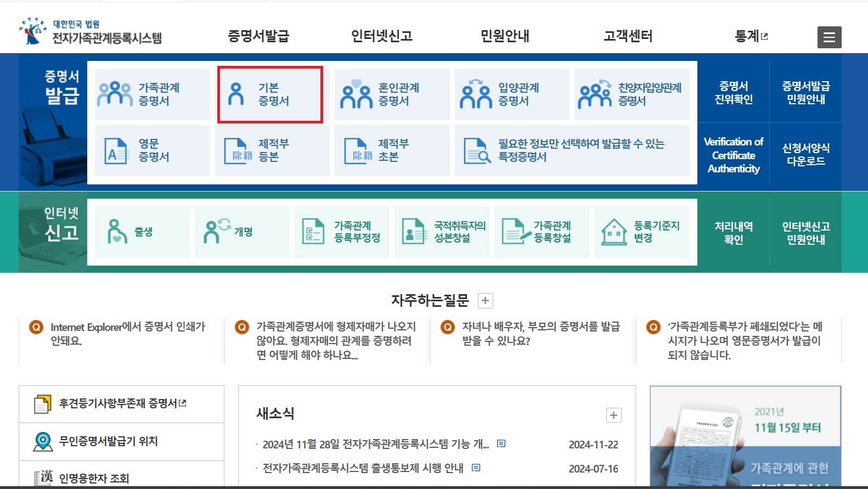Screen dimensions: 868x489
Task: Click news date 2024-11-22
Action: click(x=593, y=445)
